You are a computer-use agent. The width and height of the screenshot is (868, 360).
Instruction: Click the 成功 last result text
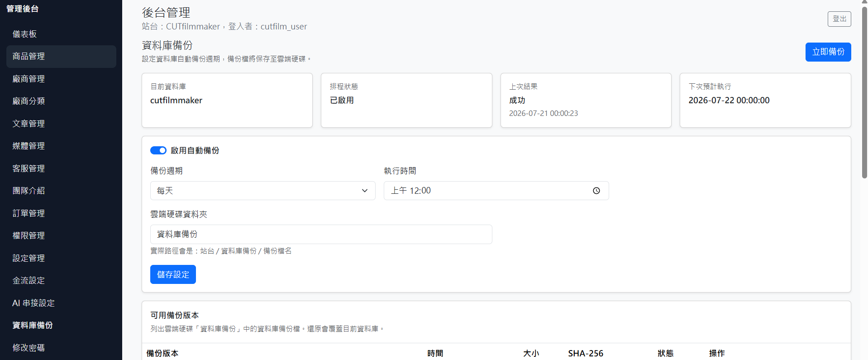coord(517,101)
